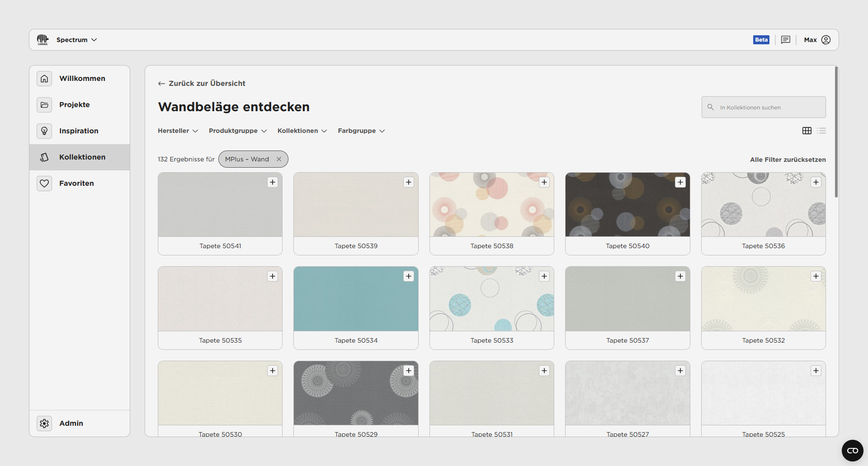Screen dimensions: 868x466
Task: Switch to grid view layout
Action: pos(807,131)
